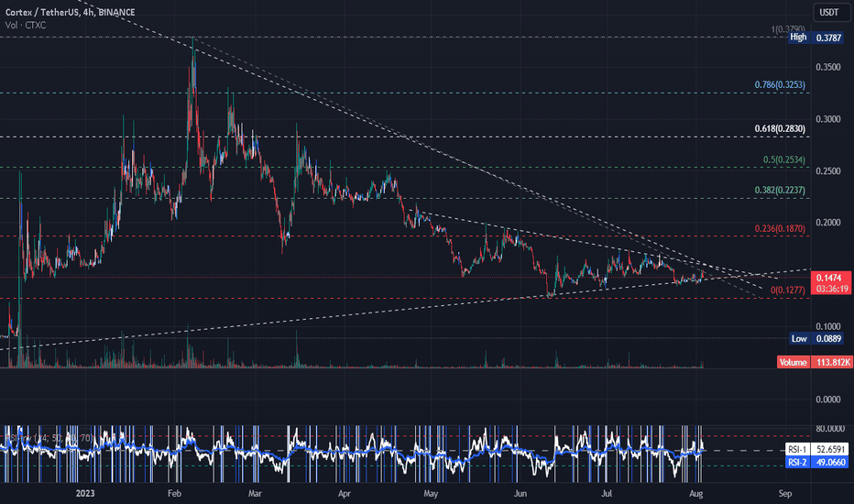Click the Jul time axis label
854x504 pixels.
coord(607,494)
